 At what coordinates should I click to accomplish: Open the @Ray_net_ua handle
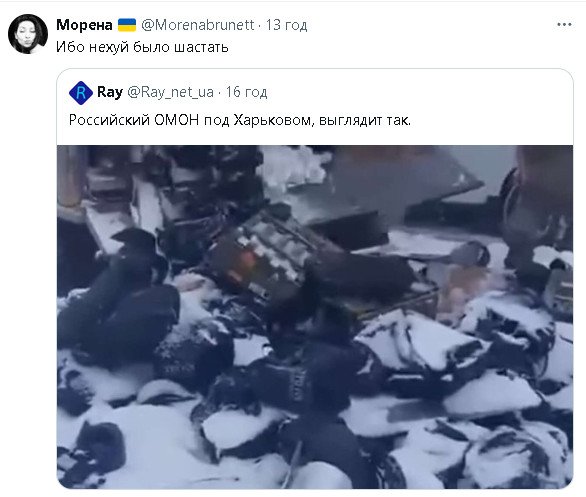[171, 92]
